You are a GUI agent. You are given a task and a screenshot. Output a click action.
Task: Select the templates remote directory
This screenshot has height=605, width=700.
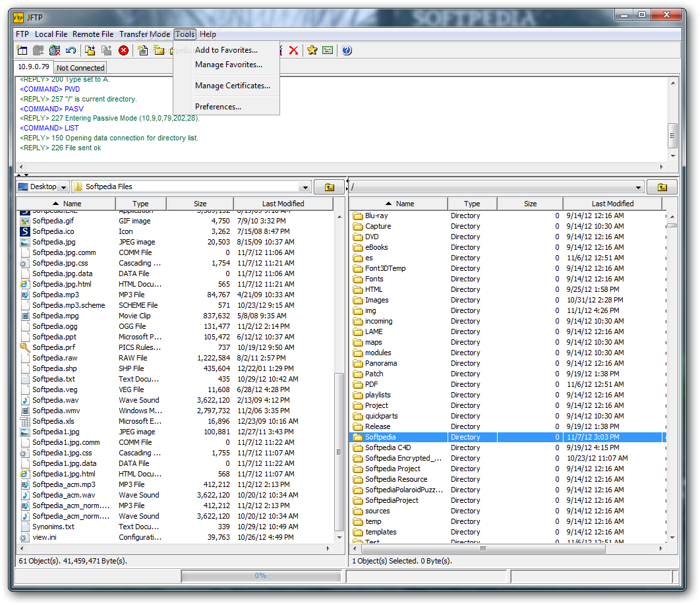coord(507,532)
